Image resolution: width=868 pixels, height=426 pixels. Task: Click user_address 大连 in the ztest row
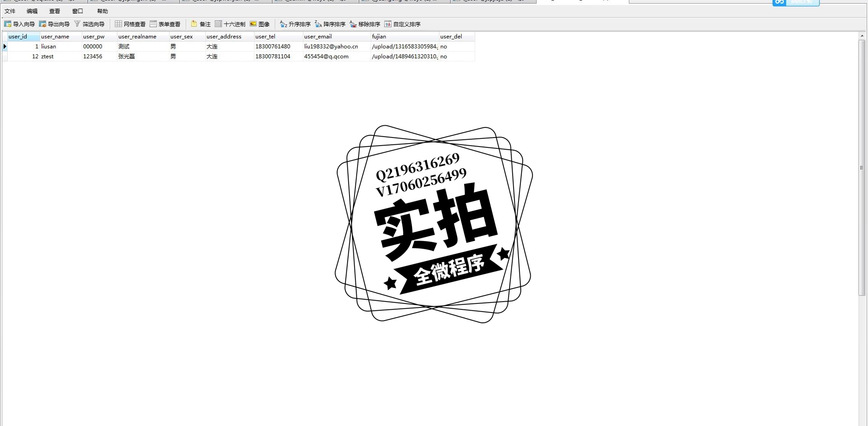click(x=230, y=57)
